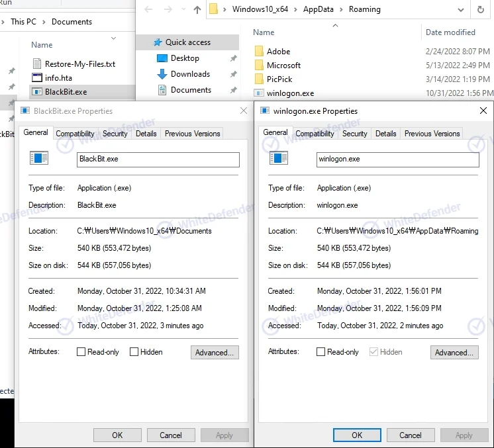
Task: Switch to Security tab in BlackBit.exe Properties
Action: [115, 134]
